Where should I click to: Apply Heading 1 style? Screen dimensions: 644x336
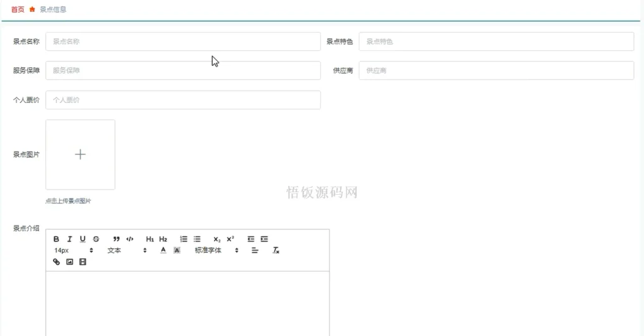[150, 239]
